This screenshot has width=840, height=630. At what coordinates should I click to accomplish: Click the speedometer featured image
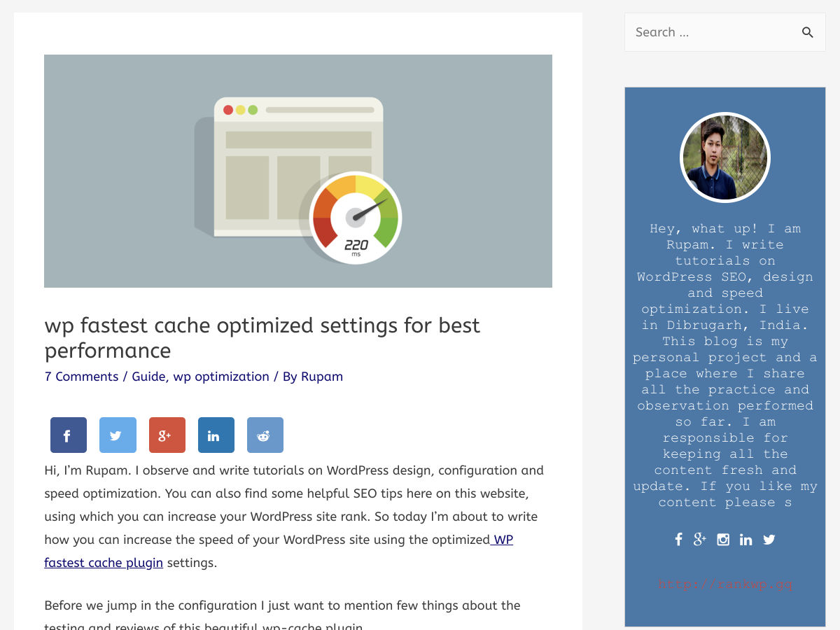[298, 171]
